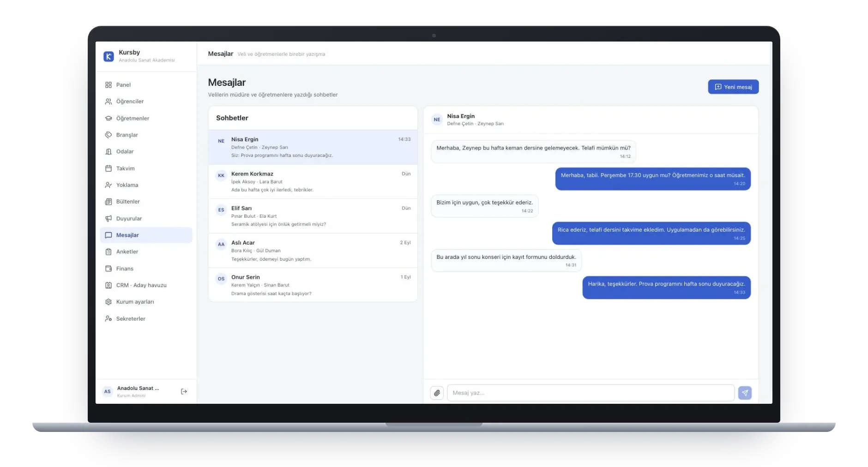
Task: Open Odalar building icon
Action: (x=108, y=152)
